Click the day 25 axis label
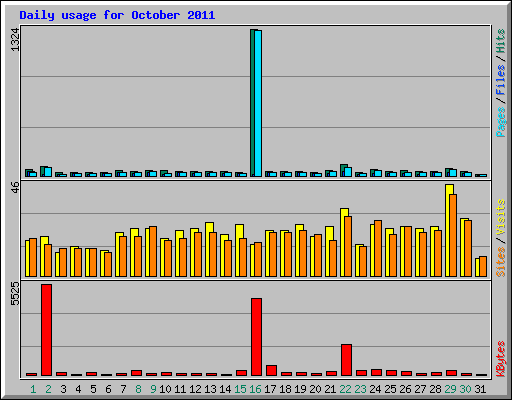 [390, 389]
